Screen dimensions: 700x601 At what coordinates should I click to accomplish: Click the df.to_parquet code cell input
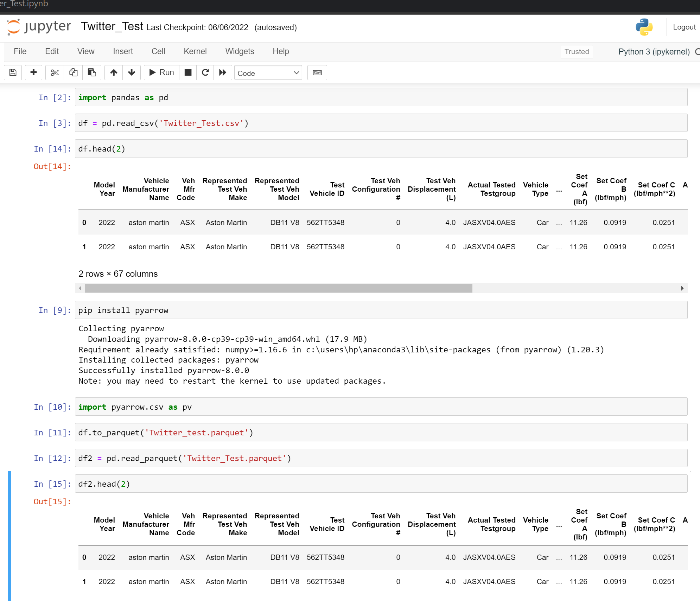pos(381,433)
